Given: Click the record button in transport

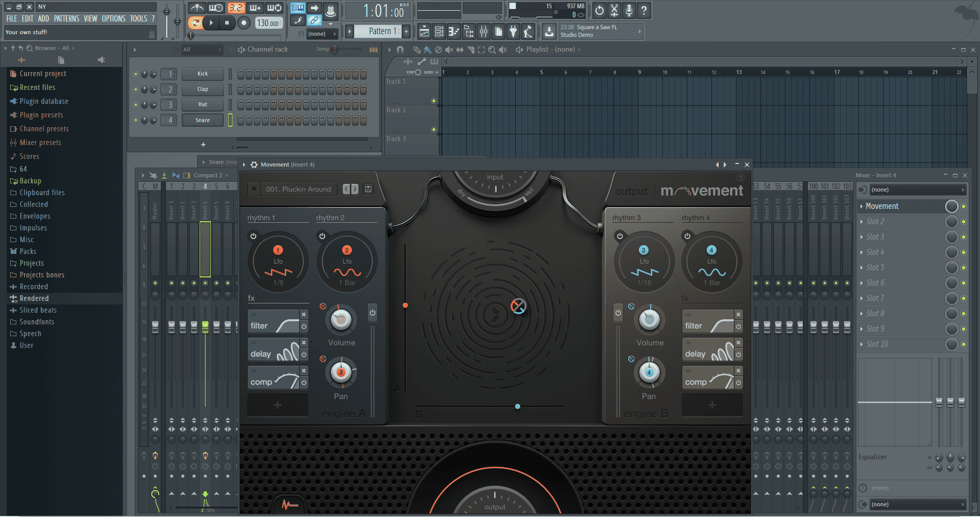Looking at the screenshot, I should pos(244,22).
